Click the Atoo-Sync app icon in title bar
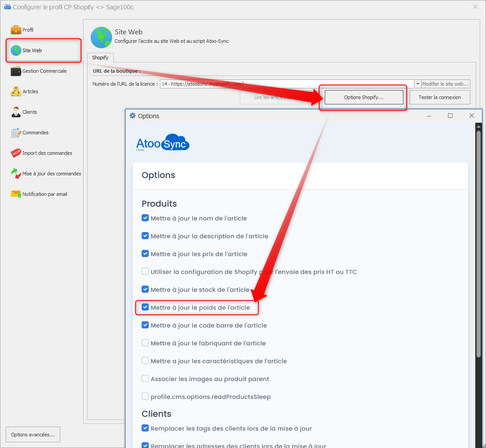 pos(8,7)
